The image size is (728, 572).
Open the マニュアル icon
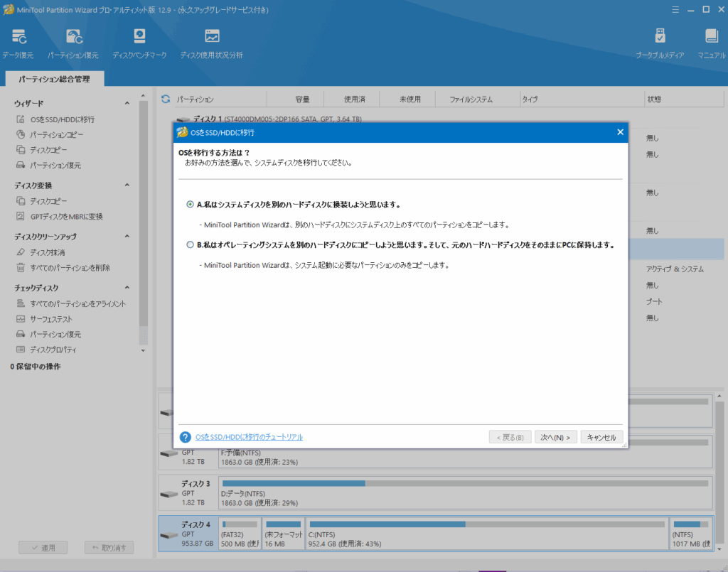(x=711, y=43)
